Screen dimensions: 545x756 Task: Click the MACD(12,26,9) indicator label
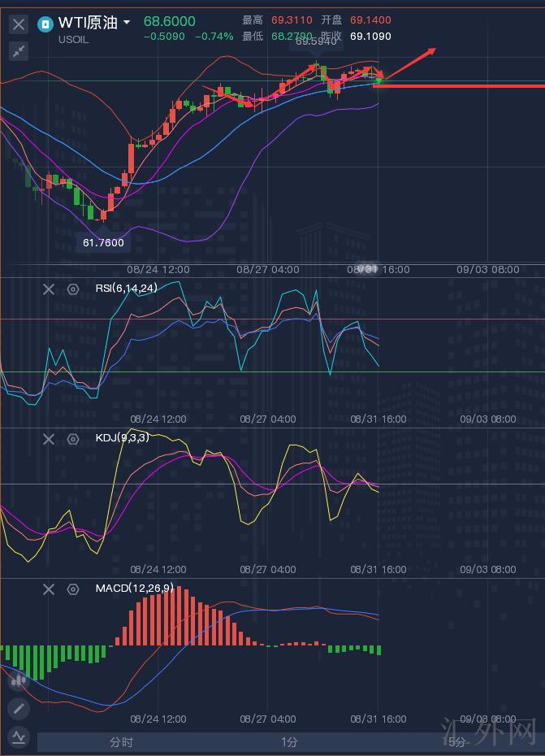click(x=134, y=588)
